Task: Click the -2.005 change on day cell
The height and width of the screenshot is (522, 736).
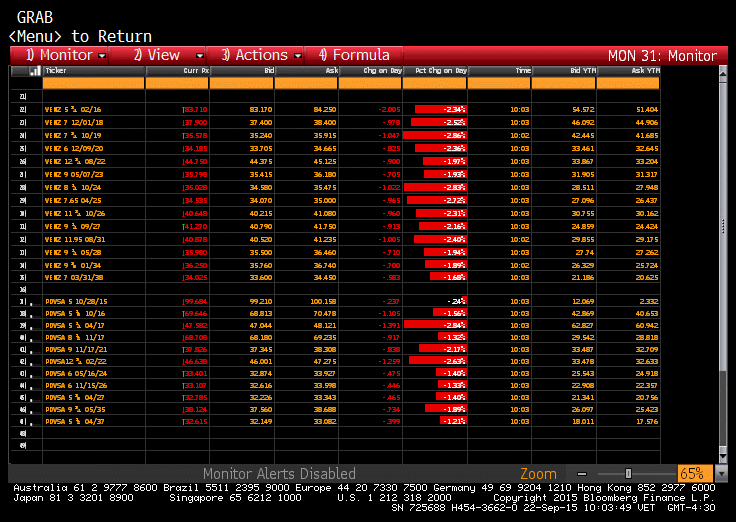Action: click(389, 110)
